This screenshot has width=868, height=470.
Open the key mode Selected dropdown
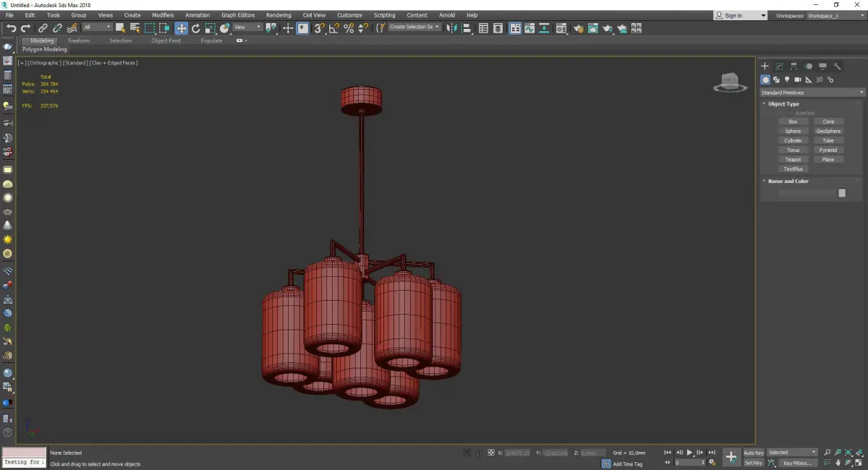click(x=791, y=453)
